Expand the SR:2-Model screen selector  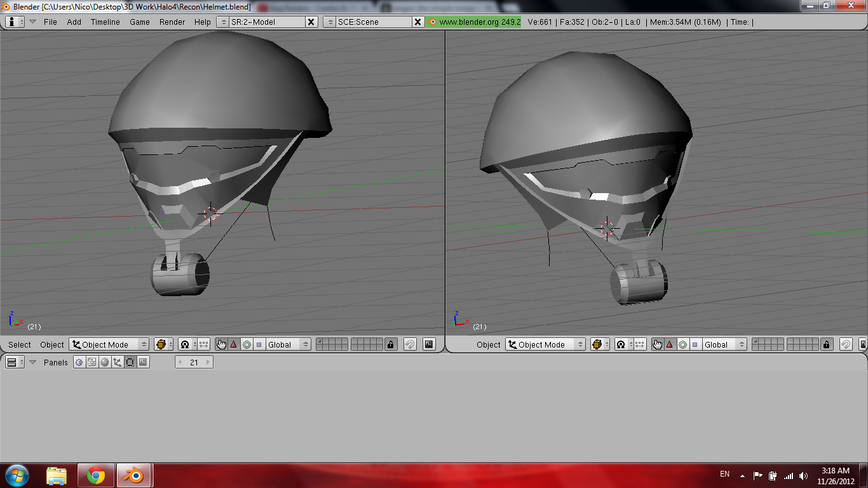[223, 22]
